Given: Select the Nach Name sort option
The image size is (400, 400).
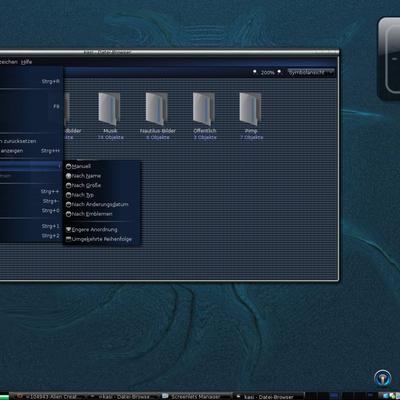Looking at the screenshot, I should pyautogui.click(x=101, y=176).
